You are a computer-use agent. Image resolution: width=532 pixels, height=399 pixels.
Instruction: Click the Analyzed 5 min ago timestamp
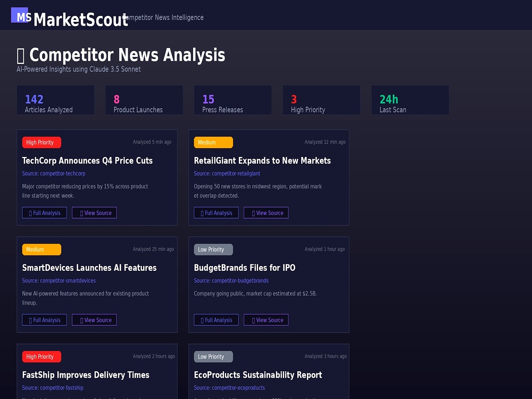152,142
